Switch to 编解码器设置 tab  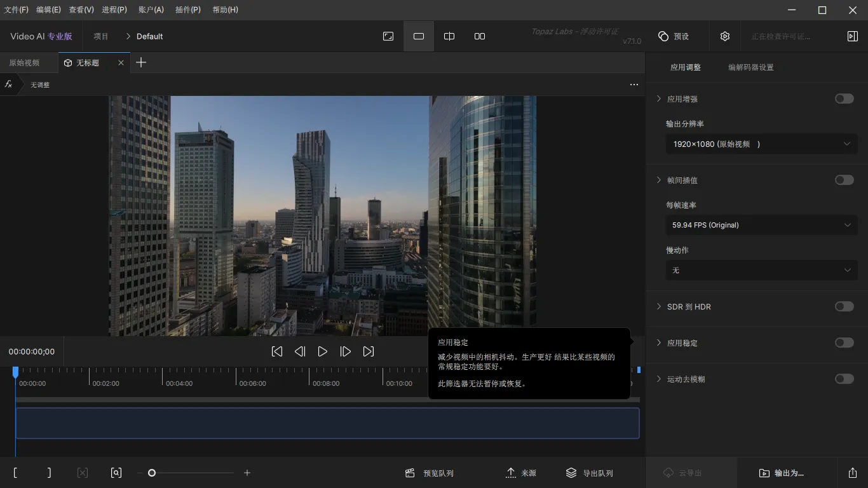[x=750, y=67]
